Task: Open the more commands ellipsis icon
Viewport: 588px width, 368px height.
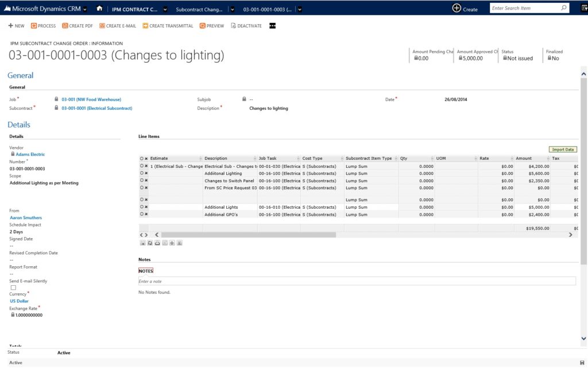Action: (273, 25)
